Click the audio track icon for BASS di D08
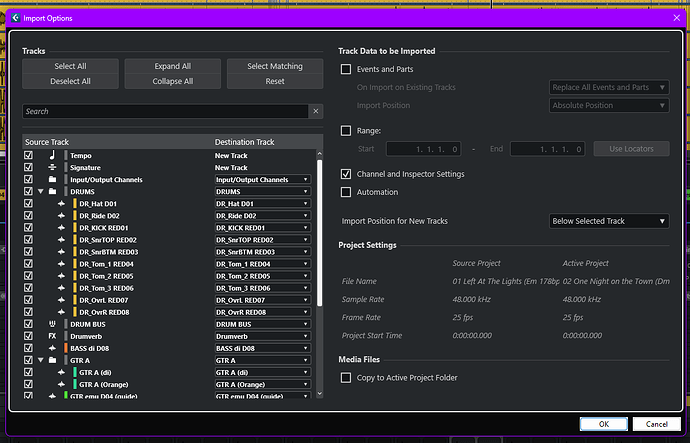This screenshot has width=690, height=443. tap(52, 348)
